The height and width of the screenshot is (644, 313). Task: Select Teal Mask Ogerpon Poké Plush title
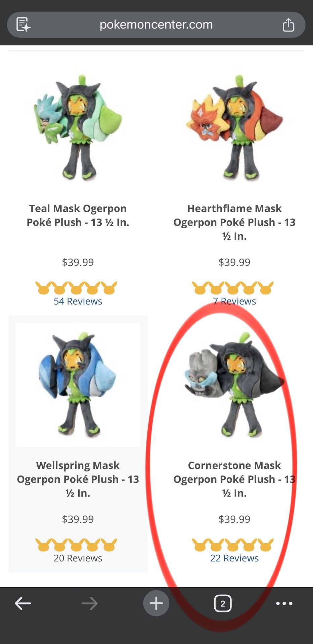pos(78,215)
